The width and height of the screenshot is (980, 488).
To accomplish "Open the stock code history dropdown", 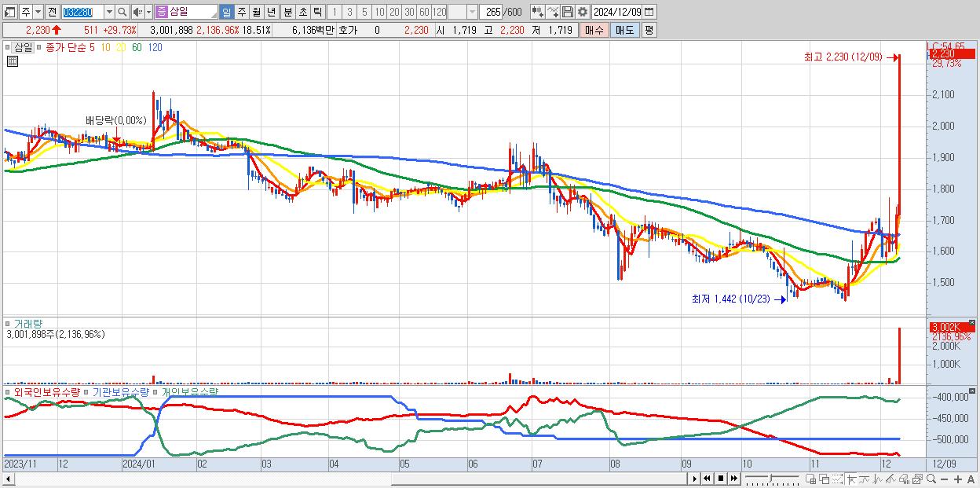I will (x=109, y=12).
